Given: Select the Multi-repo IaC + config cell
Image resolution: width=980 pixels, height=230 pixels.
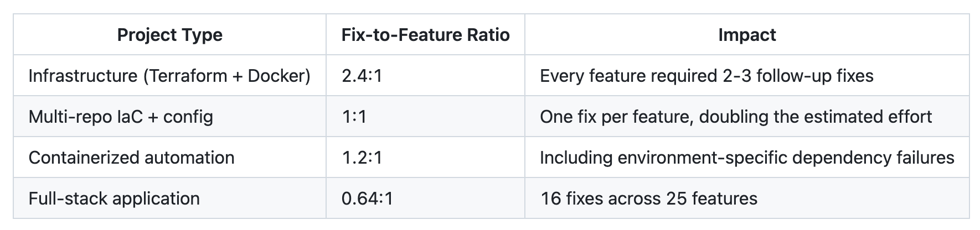Looking at the screenshot, I should click(121, 117).
